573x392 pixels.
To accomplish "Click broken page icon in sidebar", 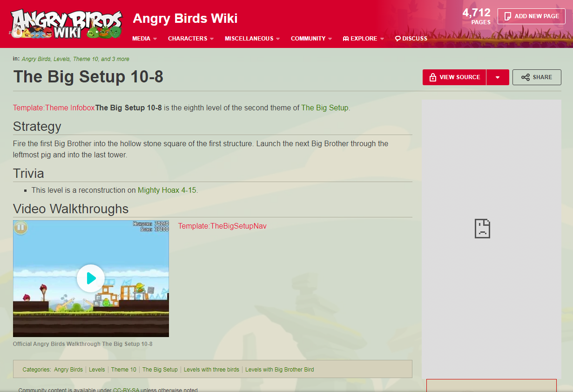I will [x=482, y=229].
